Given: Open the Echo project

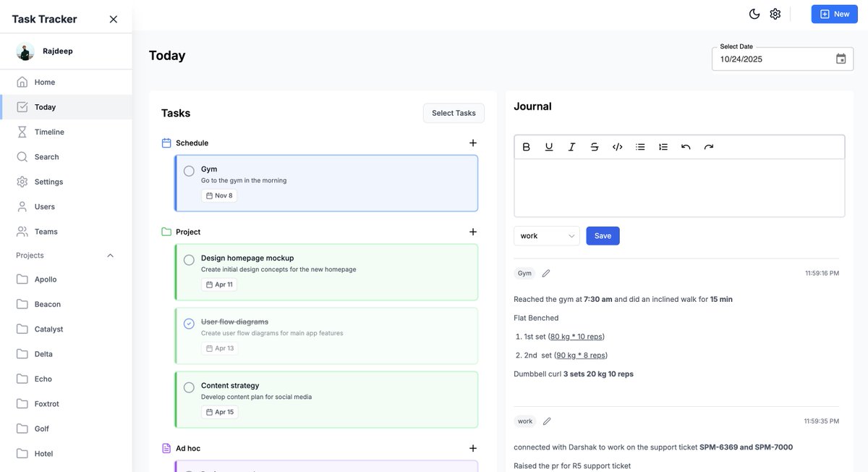Looking at the screenshot, I should point(66,379).
